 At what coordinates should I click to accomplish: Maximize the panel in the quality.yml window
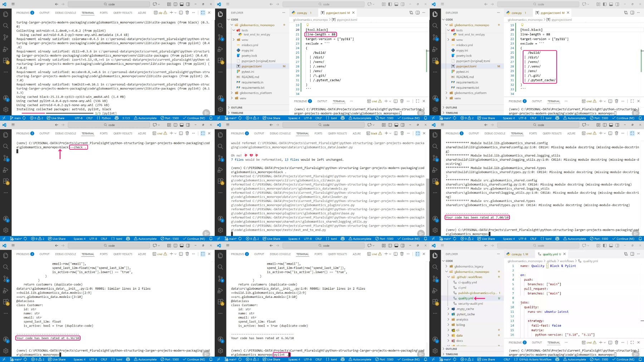[632, 342]
